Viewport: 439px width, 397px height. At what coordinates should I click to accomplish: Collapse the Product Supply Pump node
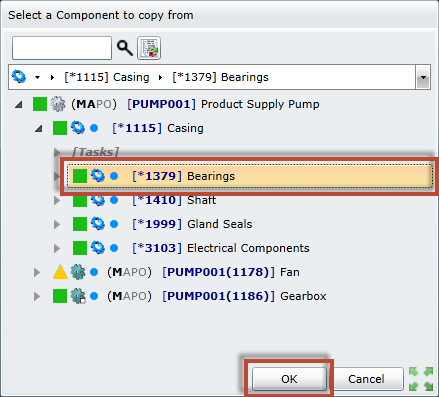[19, 105]
